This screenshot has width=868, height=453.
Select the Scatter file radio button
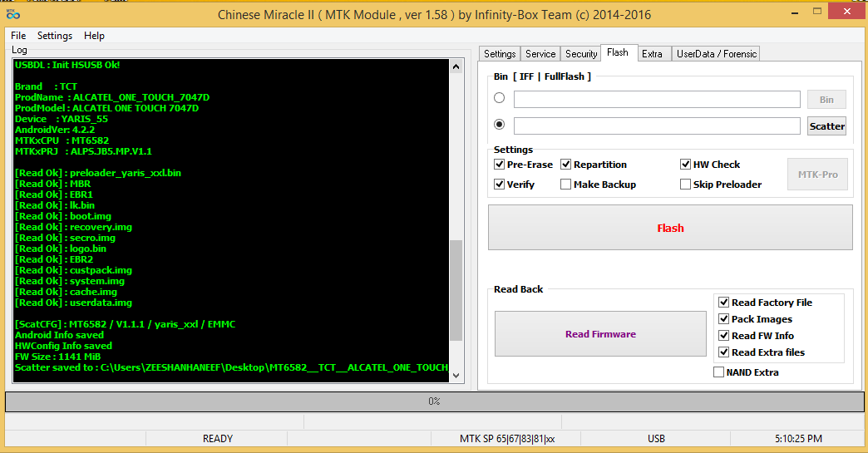(x=500, y=125)
